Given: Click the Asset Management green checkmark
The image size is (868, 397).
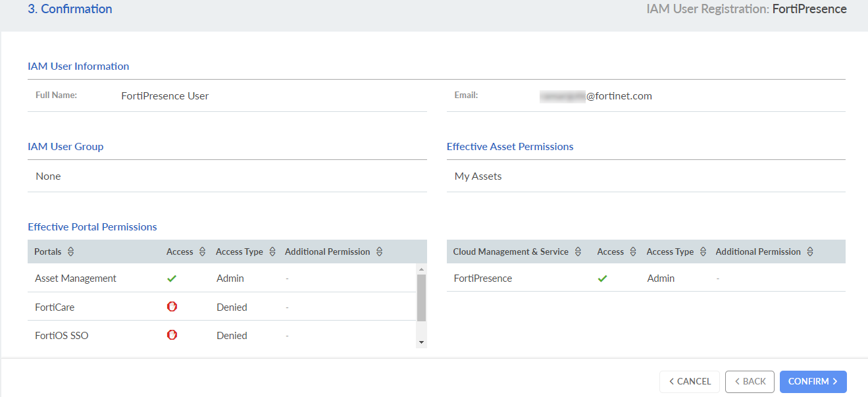Looking at the screenshot, I should 172,278.
